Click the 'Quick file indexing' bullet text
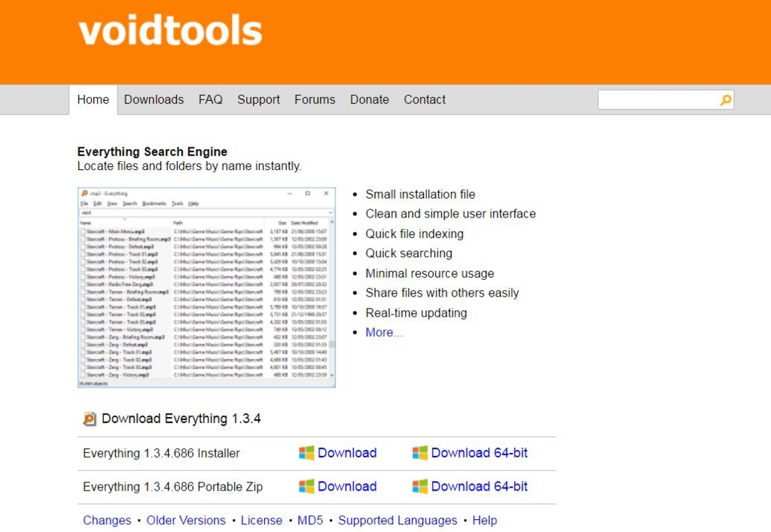This screenshot has width=771, height=532. (x=415, y=234)
